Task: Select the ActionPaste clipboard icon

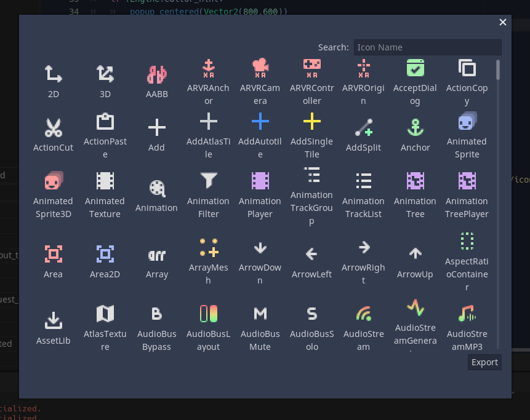Action: 105,122
